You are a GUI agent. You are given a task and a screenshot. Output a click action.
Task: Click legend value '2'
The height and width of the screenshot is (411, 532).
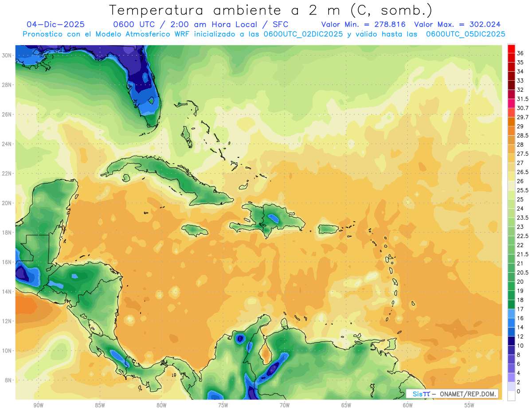(x=519, y=382)
